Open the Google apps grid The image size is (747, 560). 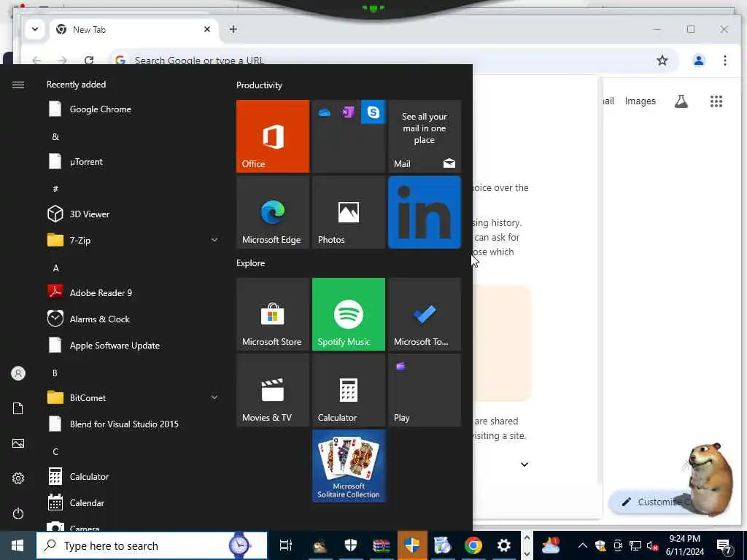click(716, 101)
